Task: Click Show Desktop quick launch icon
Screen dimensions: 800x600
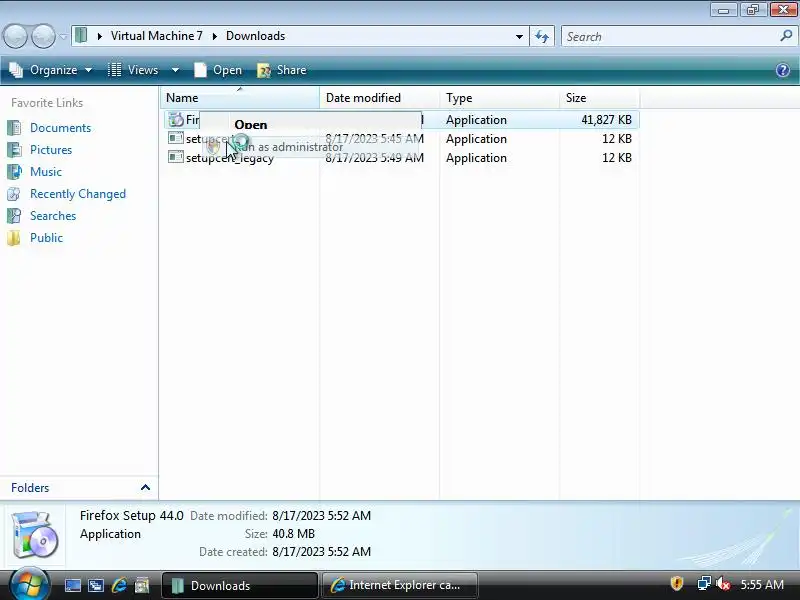Action: click(x=72, y=585)
